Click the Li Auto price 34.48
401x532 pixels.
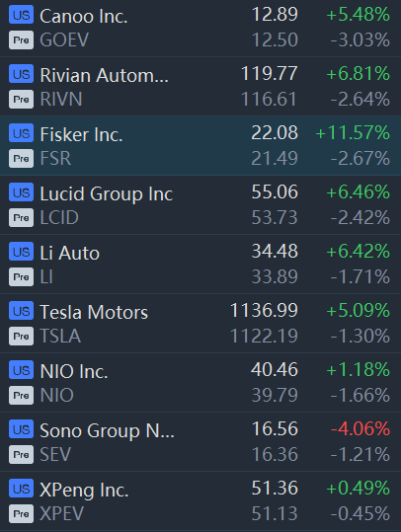(x=275, y=252)
